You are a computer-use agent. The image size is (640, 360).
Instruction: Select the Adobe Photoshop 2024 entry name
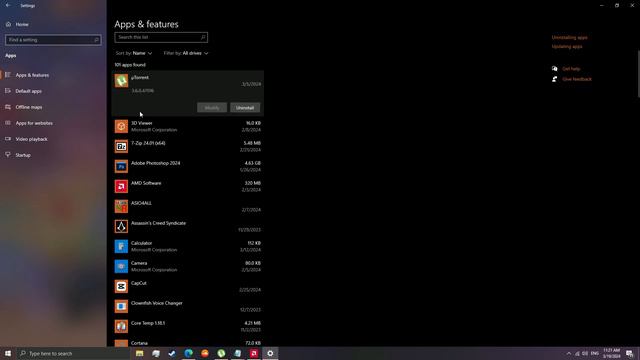tap(156, 163)
